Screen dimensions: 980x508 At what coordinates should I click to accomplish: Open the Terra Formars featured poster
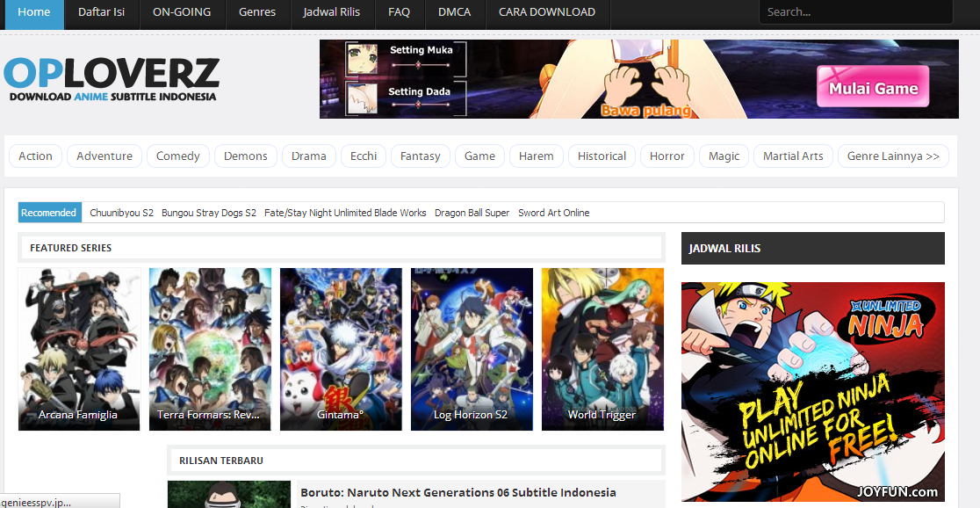click(x=210, y=349)
